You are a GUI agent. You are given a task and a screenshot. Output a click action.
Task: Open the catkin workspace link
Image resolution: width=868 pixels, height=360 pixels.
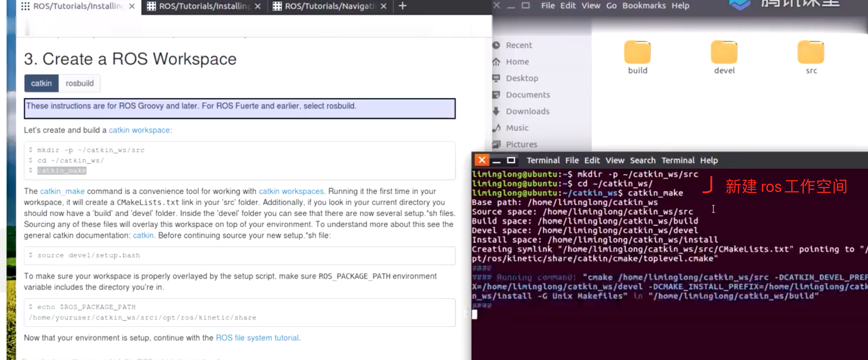tap(139, 130)
